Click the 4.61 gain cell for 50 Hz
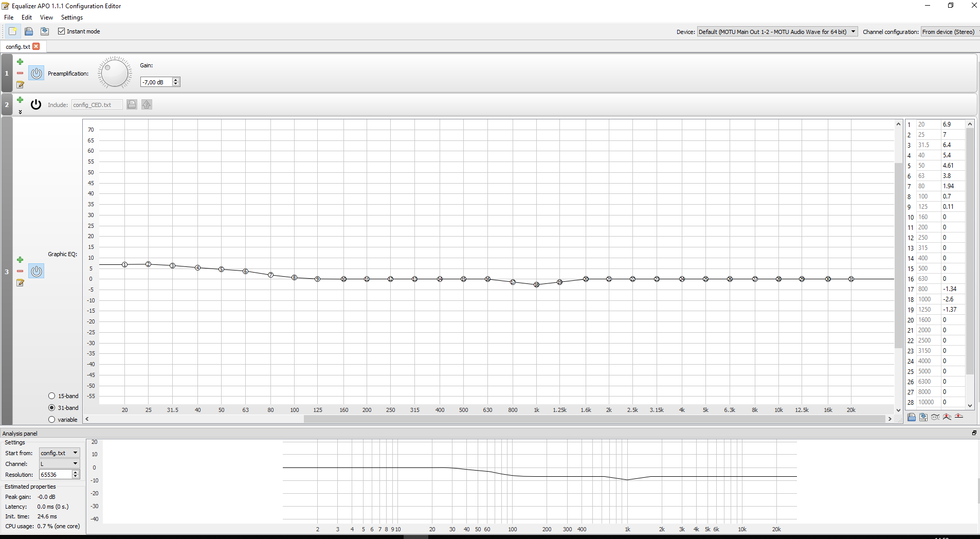Screen dimensions: 980x539 [x=953, y=166]
